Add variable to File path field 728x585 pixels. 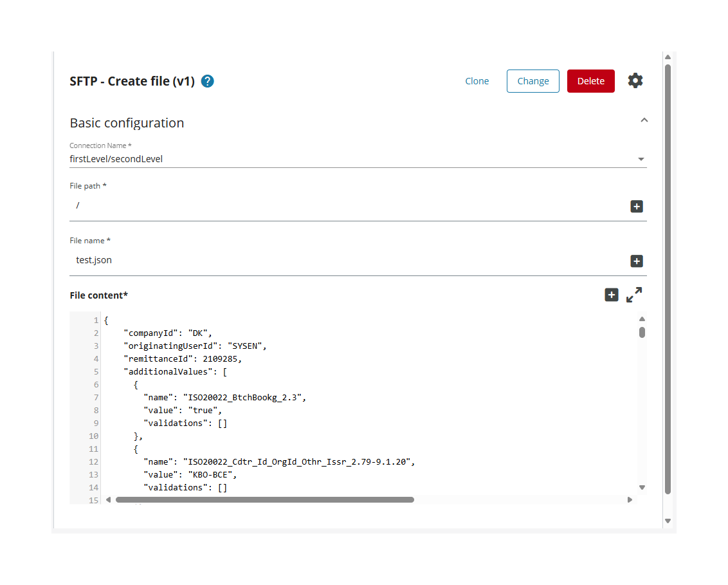tap(637, 207)
